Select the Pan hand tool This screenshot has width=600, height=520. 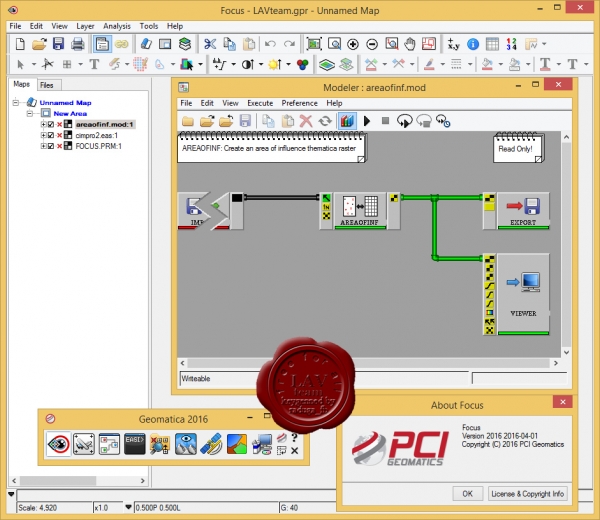[x=410, y=44]
